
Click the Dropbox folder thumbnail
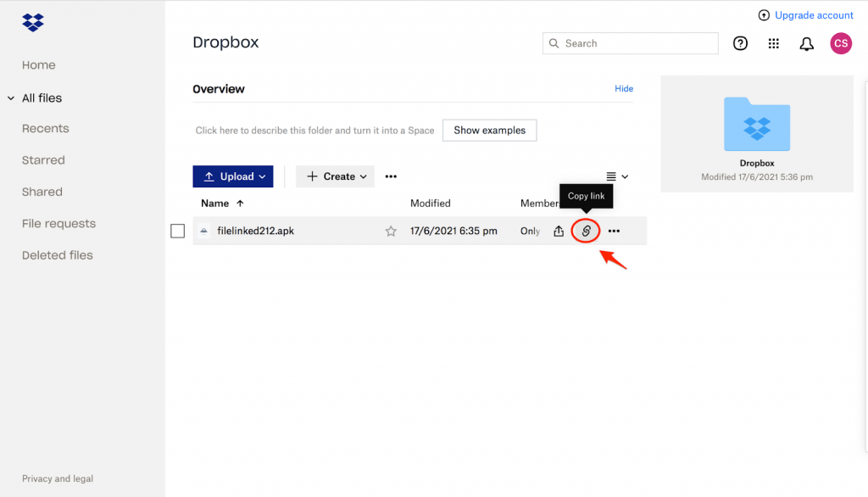point(757,124)
